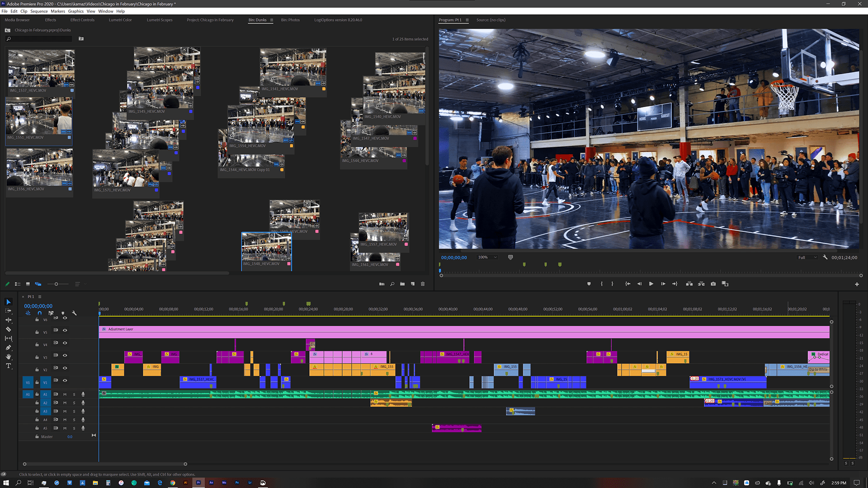Click the trash icon to delete selected clips
This screenshot has width=868, height=488.
tap(423, 284)
